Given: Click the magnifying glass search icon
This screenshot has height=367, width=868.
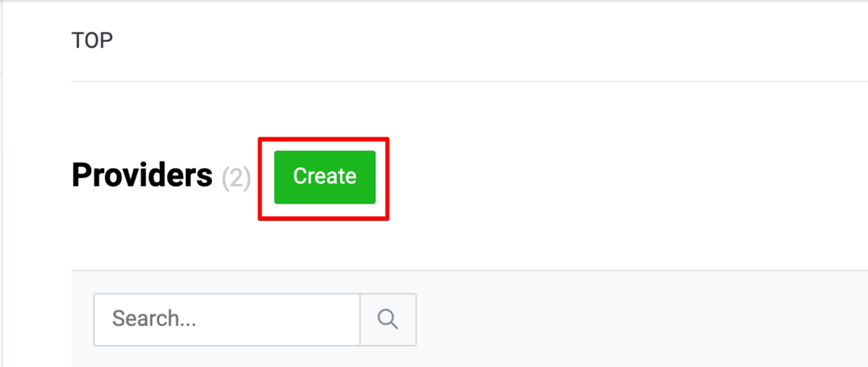Looking at the screenshot, I should click(x=388, y=319).
